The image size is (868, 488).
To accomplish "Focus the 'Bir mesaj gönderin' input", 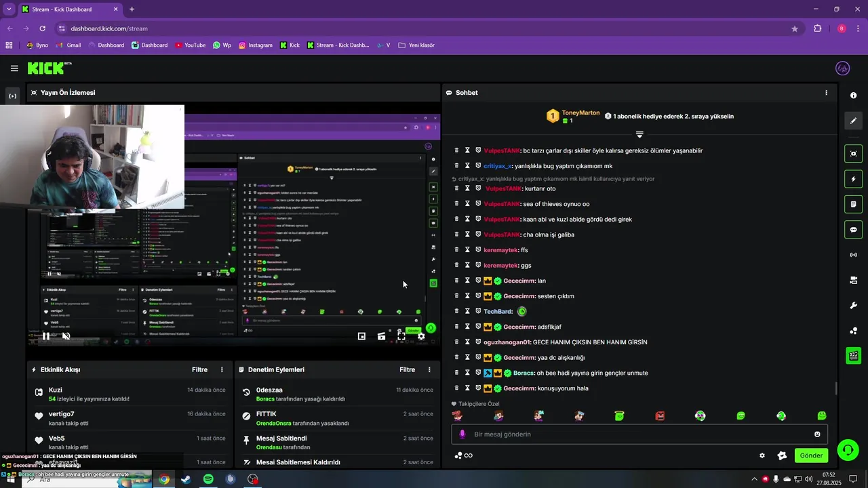I will tap(639, 434).
